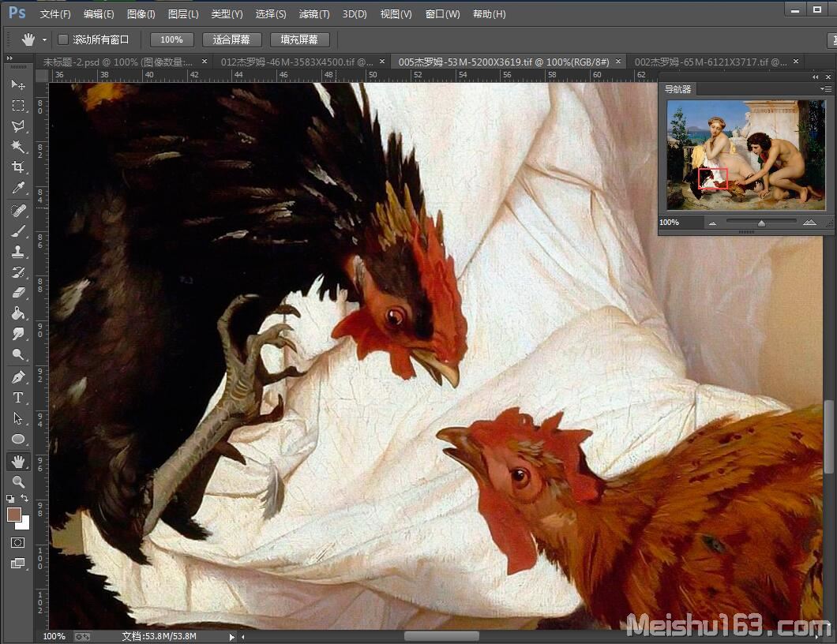
Task: Click the Navigator zoom slider handle
Action: point(762,223)
